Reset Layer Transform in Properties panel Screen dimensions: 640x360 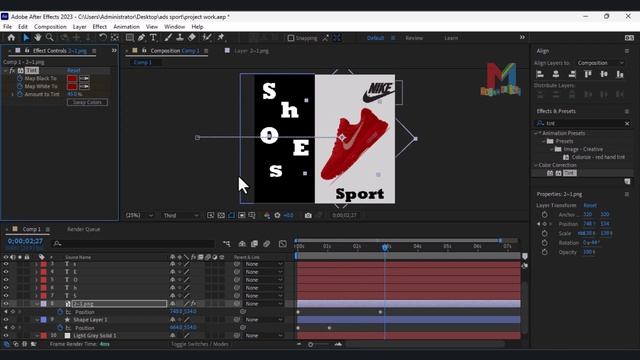[x=590, y=205]
